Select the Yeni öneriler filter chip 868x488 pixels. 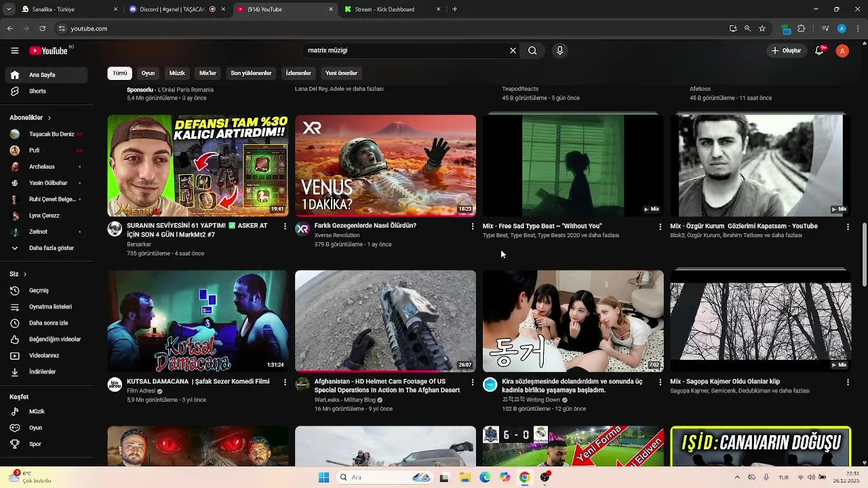pos(341,73)
